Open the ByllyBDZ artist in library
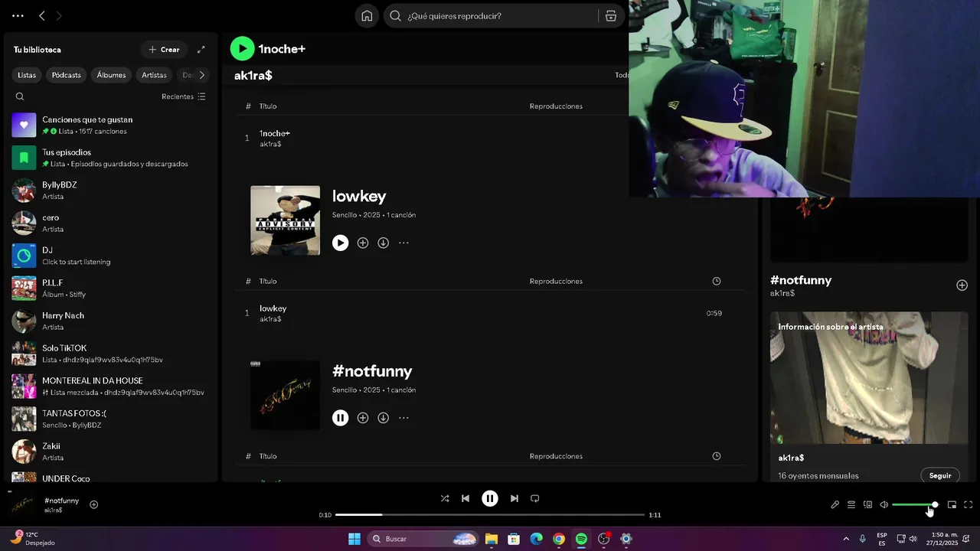Viewport: 980px width, 551px height. pos(109,191)
